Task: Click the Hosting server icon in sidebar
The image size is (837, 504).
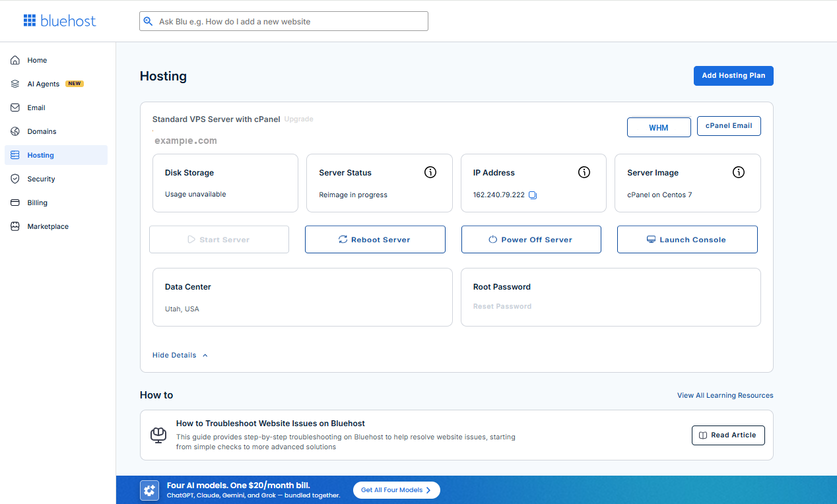Action: [15, 155]
